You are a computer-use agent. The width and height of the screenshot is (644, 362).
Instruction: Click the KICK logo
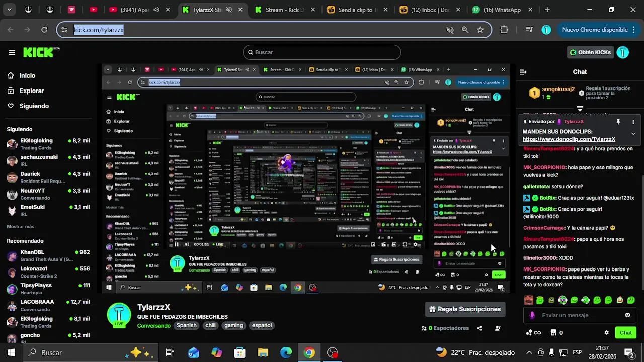41,52
